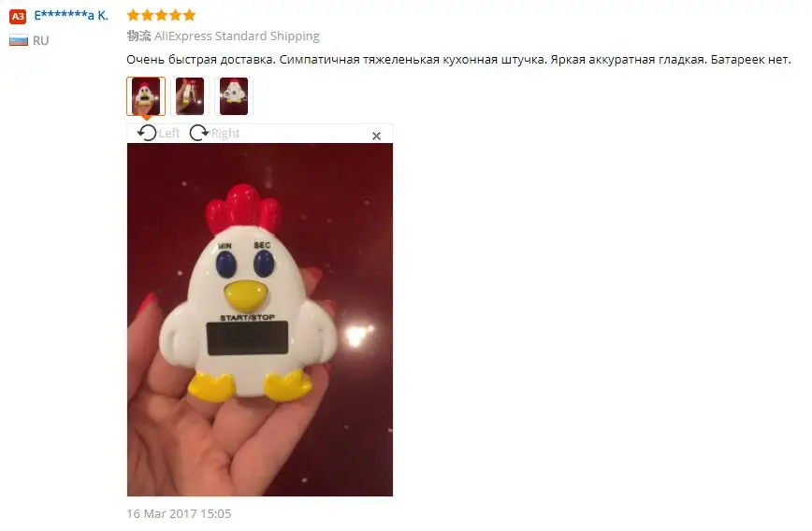This screenshot has width=812, height=531.
Task: Click the enlarged chicken timer photo
Action: [x=260, y=320]
